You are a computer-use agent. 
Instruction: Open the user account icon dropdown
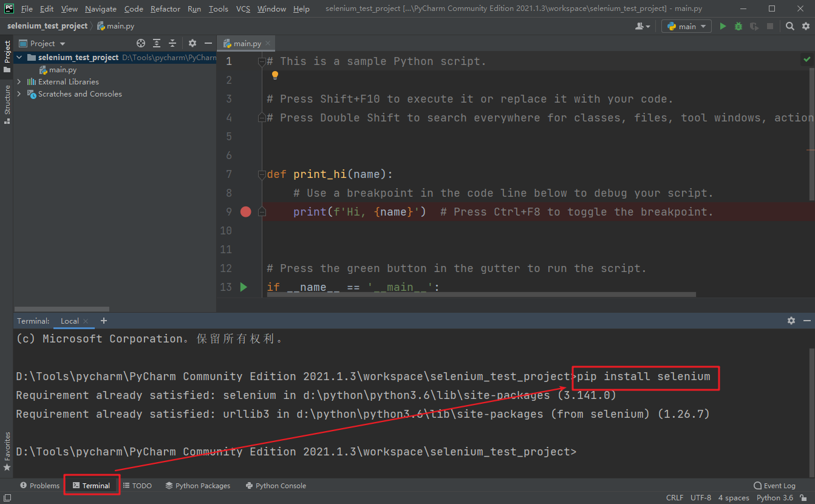click(x=643, y=26)
